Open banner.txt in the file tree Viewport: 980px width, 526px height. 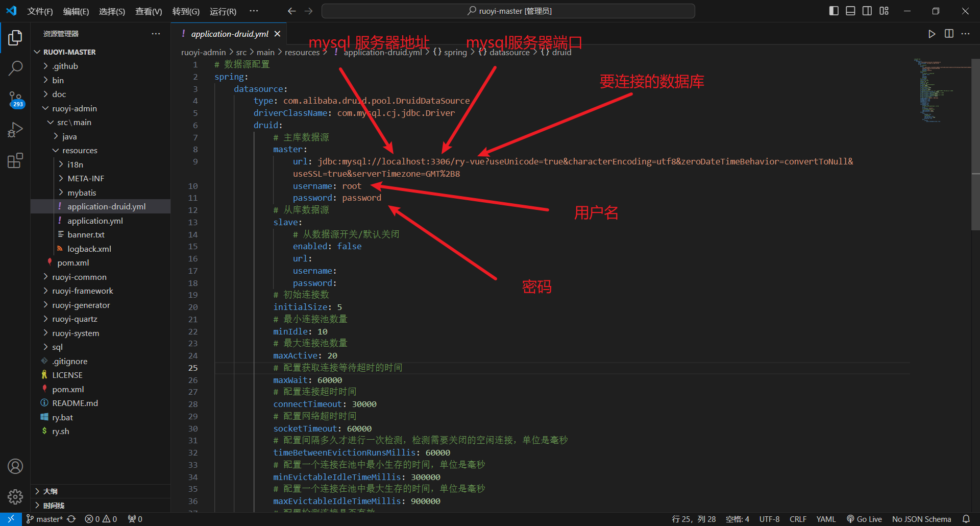coord(86,234)
